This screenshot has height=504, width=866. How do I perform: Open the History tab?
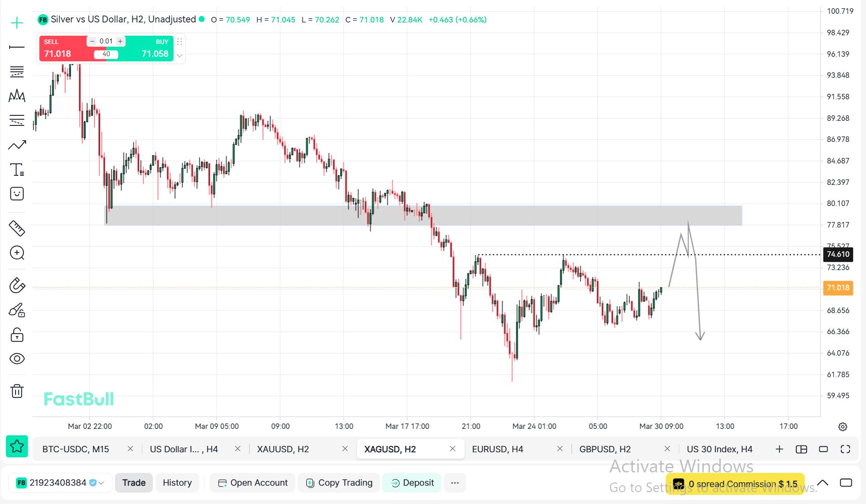(x=177, y=483)
